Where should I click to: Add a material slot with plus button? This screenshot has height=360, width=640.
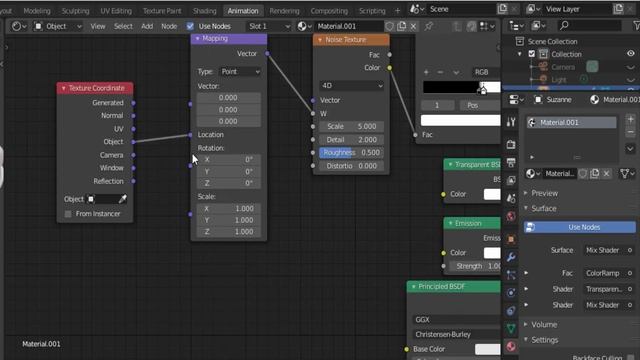(630, 120)
